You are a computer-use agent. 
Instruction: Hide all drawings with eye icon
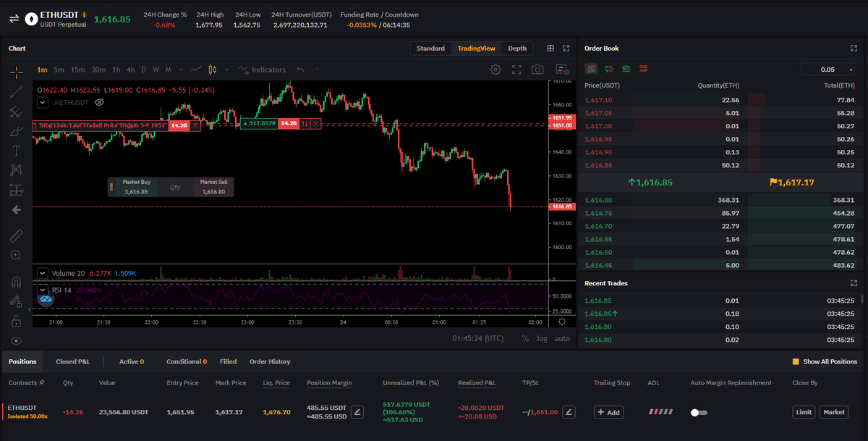[16, 340]
